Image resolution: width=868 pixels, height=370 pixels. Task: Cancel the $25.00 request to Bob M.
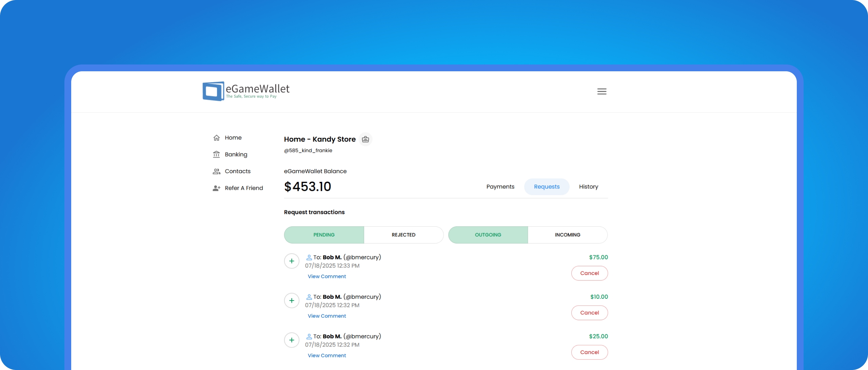(x=589, y=352)
